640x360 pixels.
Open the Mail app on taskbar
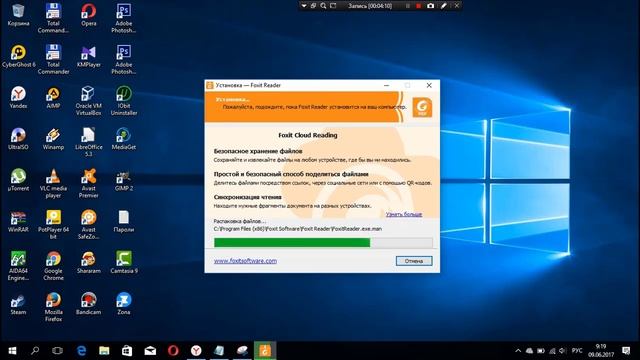click(x=150, y=351)
